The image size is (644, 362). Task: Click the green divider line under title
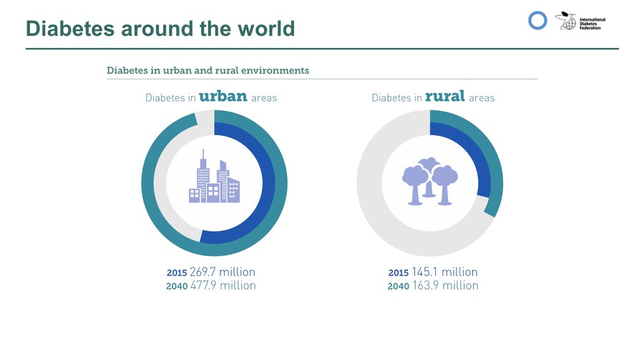click(322, 49)
